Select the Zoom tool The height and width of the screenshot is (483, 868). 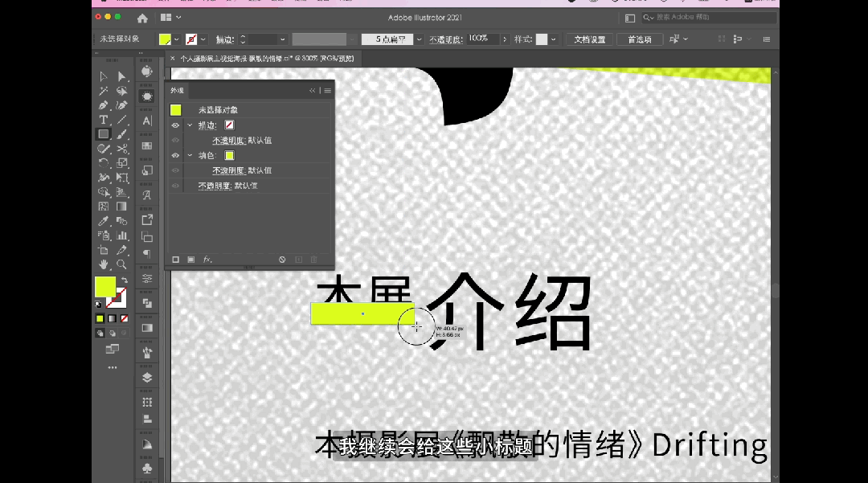tap(122, 264)
